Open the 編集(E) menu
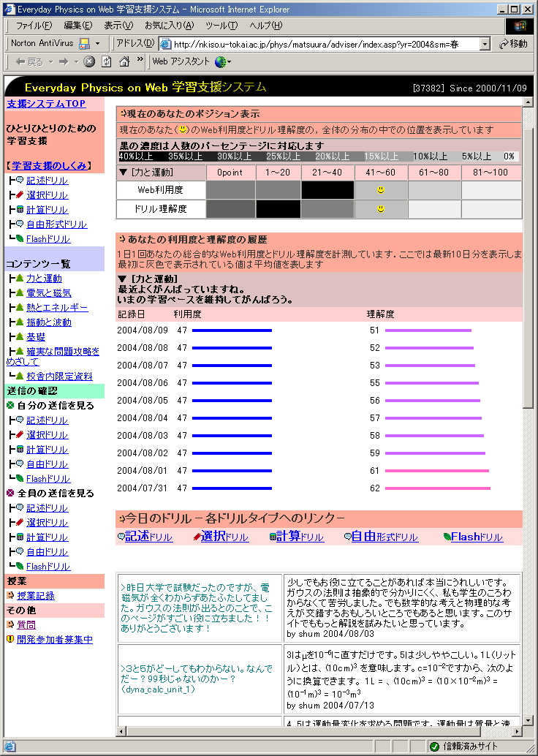 [x=78, y=26]
